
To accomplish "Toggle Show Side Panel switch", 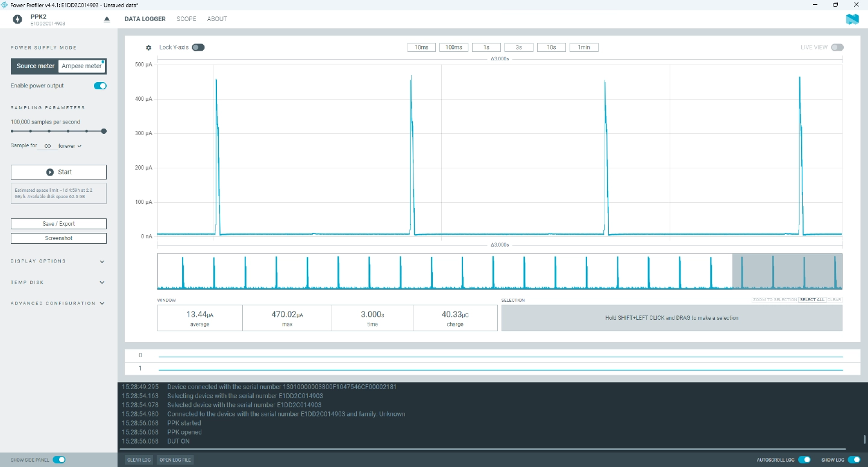I will (59, 460).
